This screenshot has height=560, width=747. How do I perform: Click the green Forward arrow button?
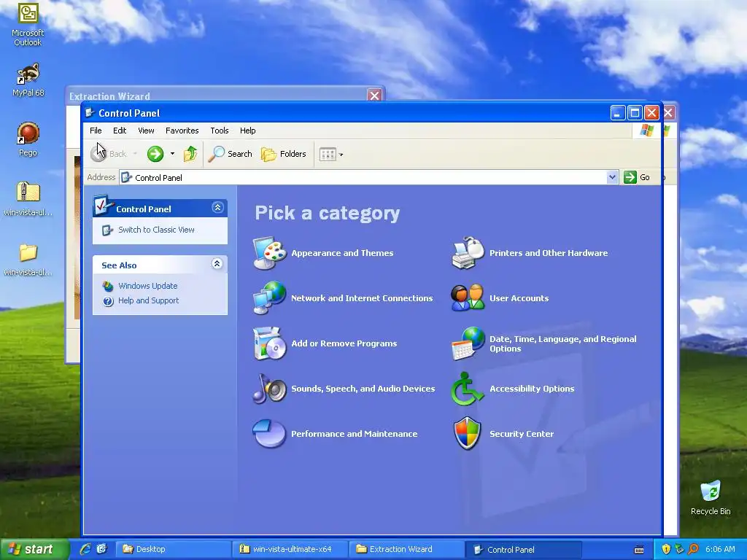coord(155,154)
